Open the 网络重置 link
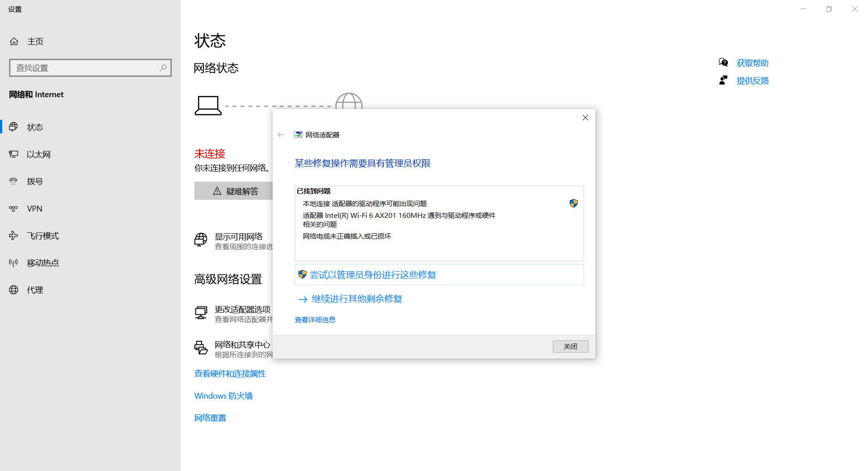 [x=210, y=418]
